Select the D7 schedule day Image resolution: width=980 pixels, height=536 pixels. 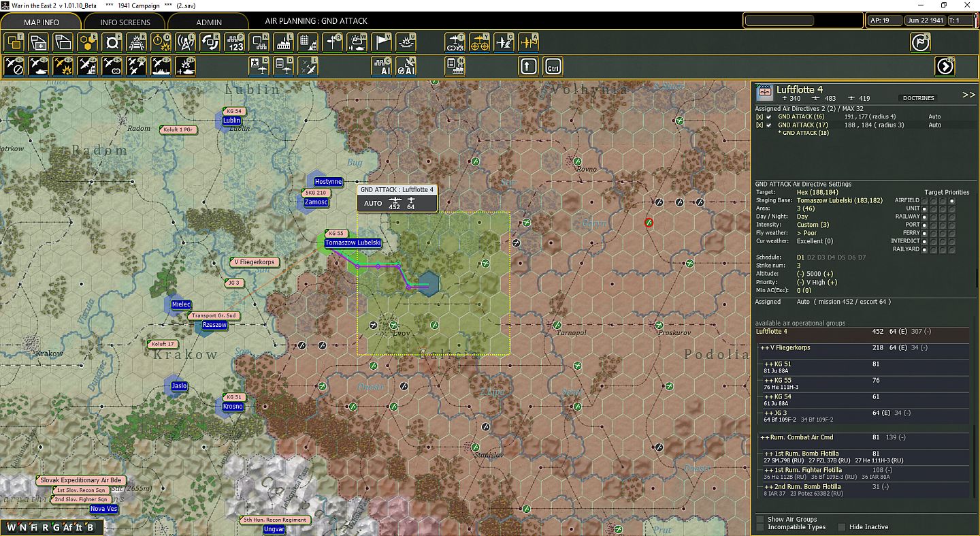click(862, 257)
